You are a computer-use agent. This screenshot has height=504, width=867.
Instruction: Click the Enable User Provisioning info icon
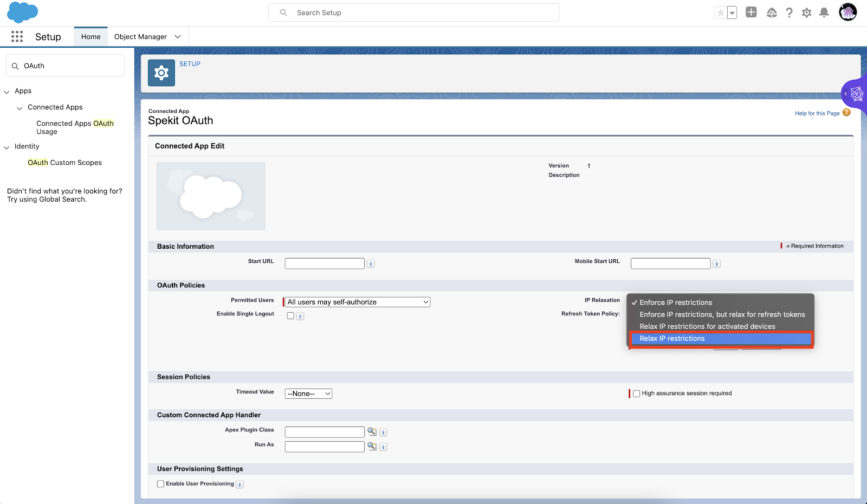240,484
